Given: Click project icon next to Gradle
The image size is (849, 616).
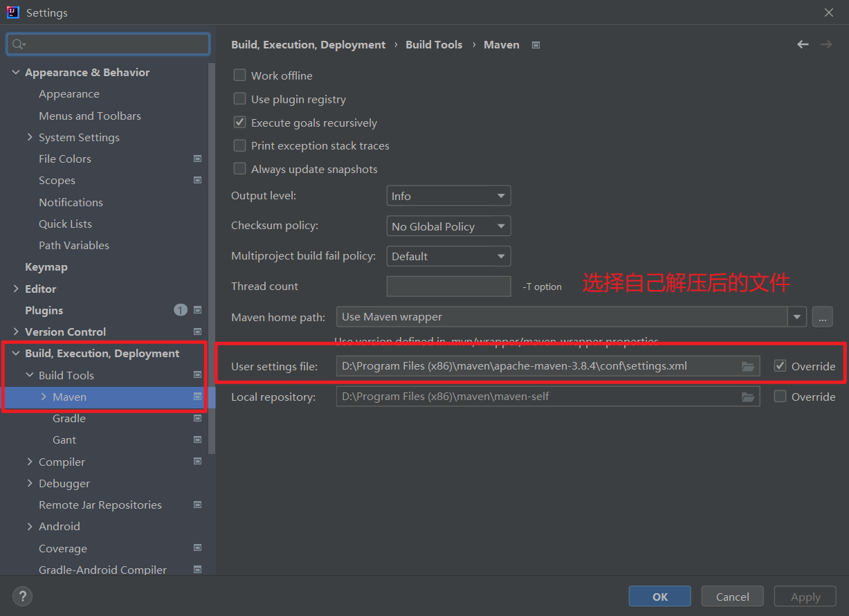Looking at the screenshot, I should click(197, 418).
